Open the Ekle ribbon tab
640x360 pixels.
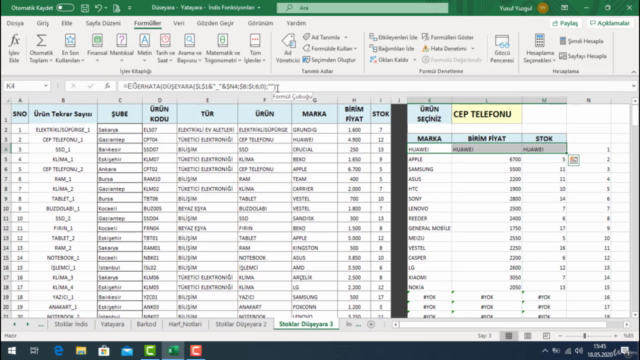67,23
